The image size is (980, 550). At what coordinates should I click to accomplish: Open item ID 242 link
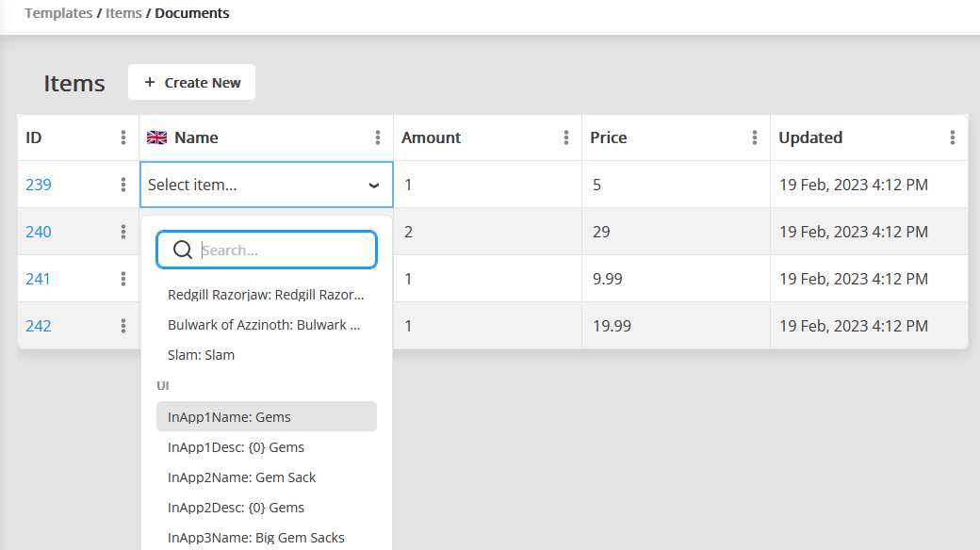(39, 326)
